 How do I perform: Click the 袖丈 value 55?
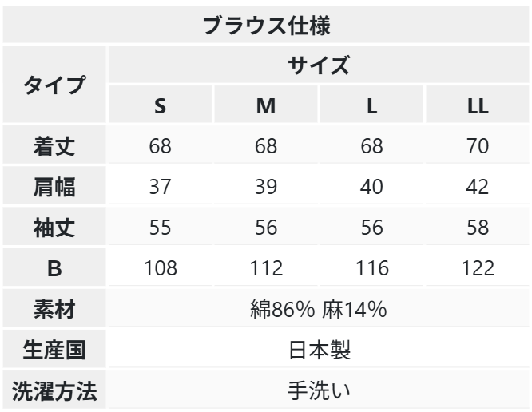coord(160,228)
